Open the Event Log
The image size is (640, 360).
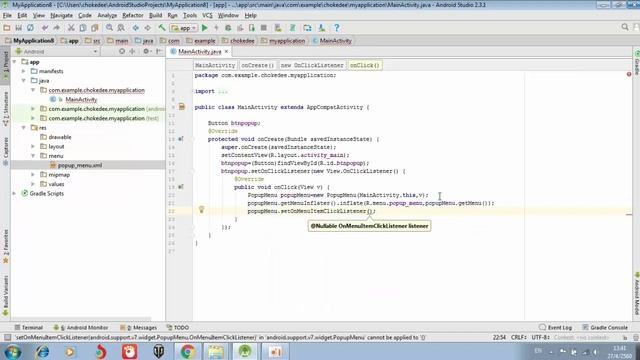[x=555, y=327]
